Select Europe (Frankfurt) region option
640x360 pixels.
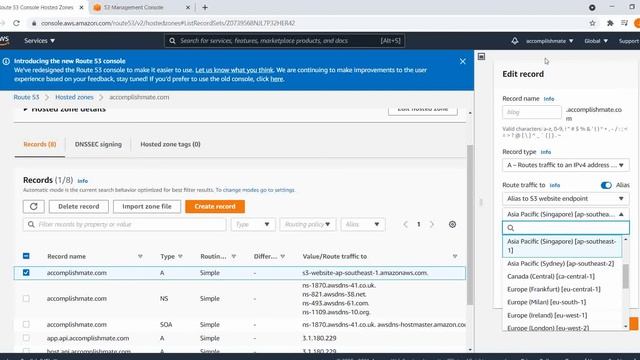[562, 289]
